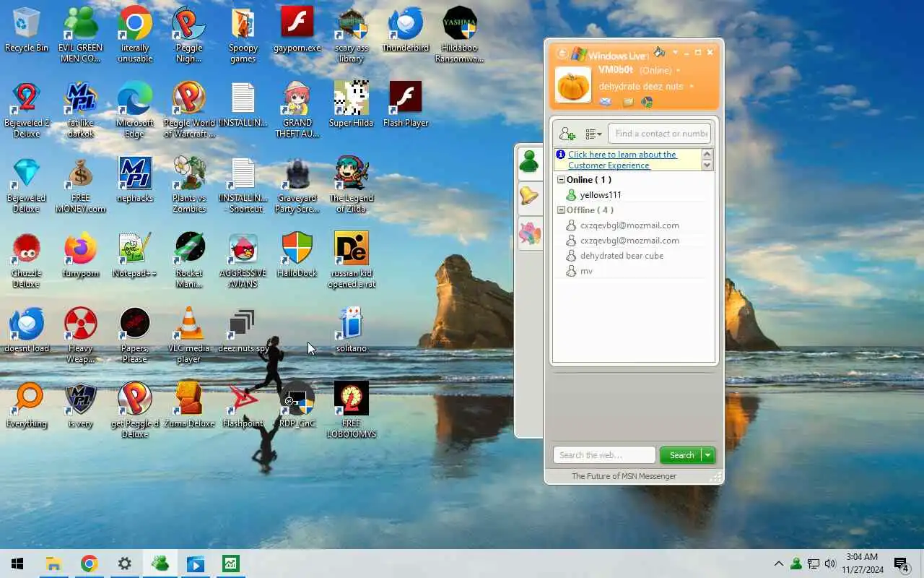Select the Peggle World of Warcraft icon

pos(189,110)
